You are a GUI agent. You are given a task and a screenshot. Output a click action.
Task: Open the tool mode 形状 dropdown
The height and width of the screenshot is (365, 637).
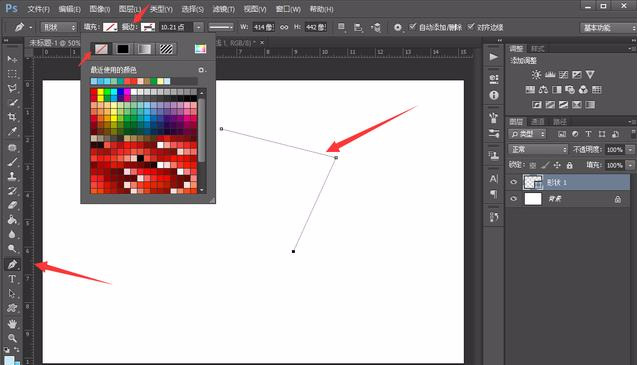[58, 27]
